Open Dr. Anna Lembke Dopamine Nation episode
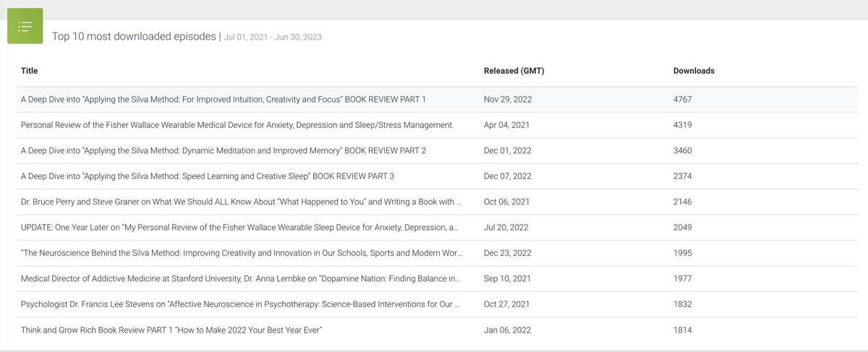Viewport: 868px width, 352px height. pyautogui.click(x=241, y=279)
